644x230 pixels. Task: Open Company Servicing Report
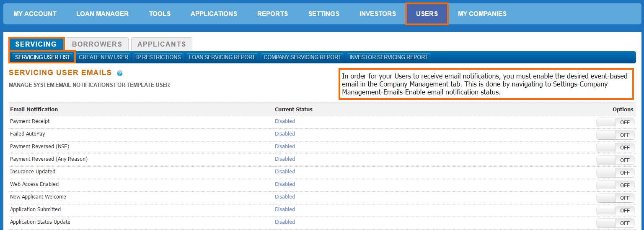coord(302,57)
